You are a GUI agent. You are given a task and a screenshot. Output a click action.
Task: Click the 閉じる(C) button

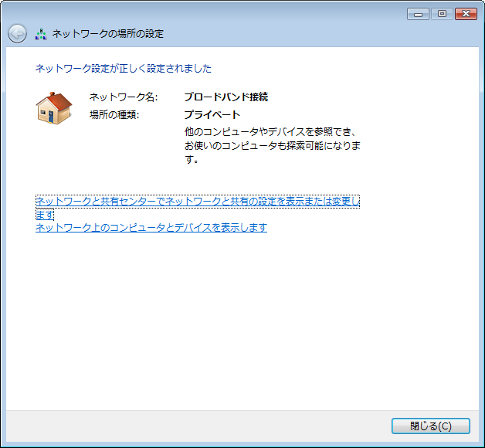pos(431,426)
